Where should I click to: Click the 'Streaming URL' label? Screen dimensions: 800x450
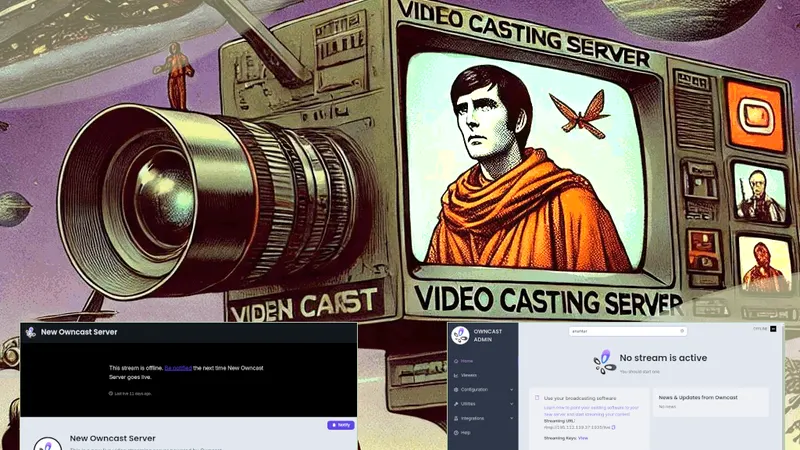[x=559, y=421]
